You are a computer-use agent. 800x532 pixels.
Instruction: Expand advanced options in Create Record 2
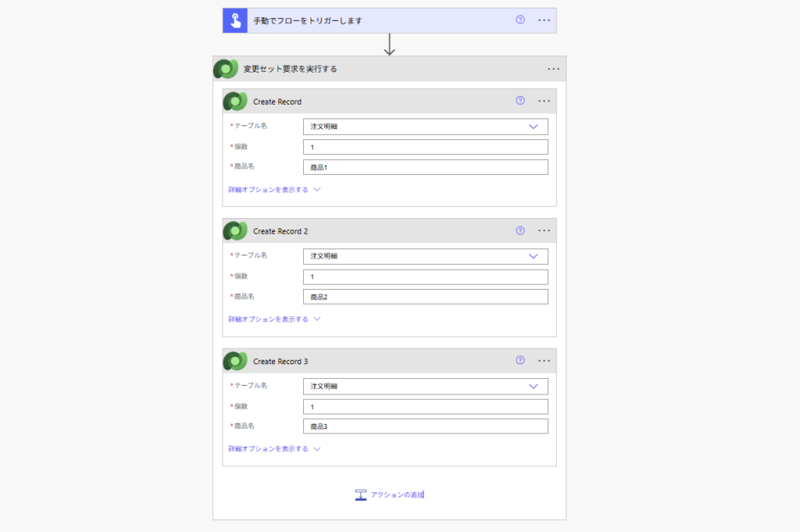coord(274,319)
